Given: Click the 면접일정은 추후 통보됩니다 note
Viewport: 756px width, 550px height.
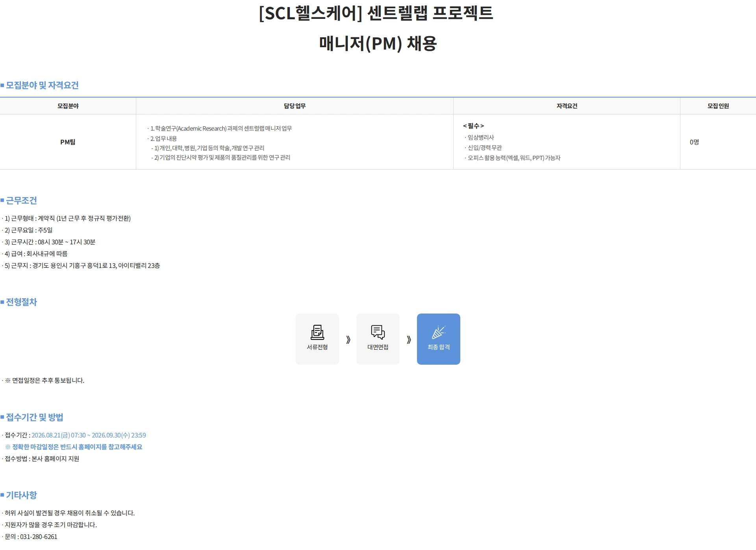Looking at the screenshot, I should pos(43,380).
